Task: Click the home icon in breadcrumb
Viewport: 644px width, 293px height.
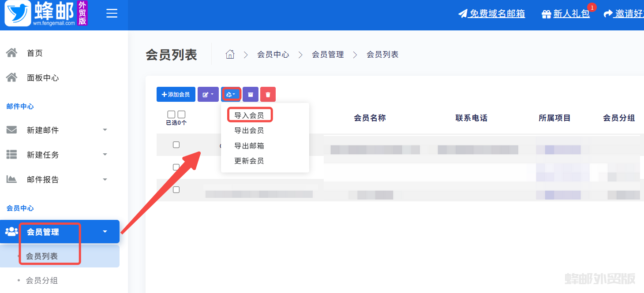Action: [230, 55]
